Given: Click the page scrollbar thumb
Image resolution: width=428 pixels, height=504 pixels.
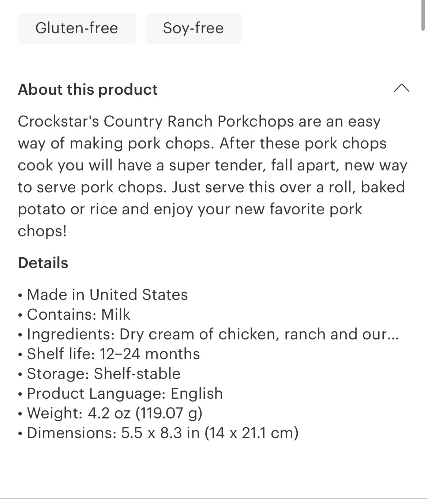Looking at the screenshot, I should 424,15.
